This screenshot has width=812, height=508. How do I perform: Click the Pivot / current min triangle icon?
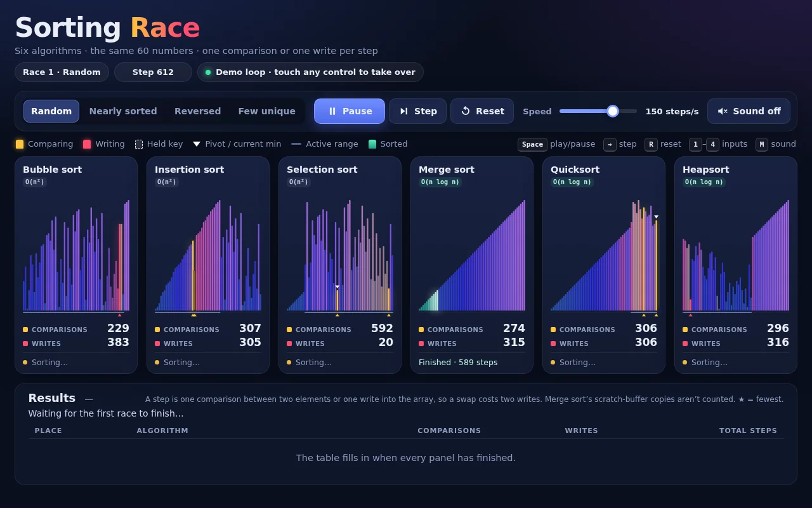197,144
